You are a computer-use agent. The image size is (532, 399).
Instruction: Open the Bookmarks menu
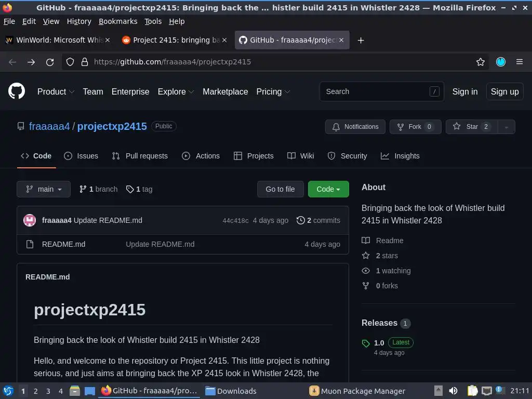(x=118, y=21)
